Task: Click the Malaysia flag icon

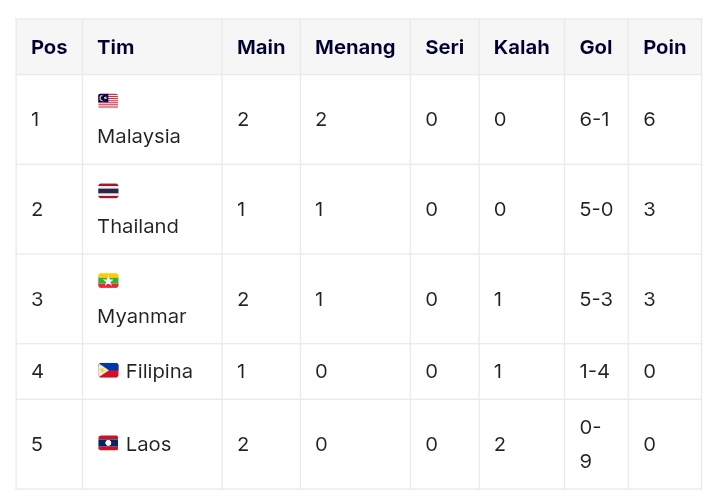Action: [x=108, y=101]
